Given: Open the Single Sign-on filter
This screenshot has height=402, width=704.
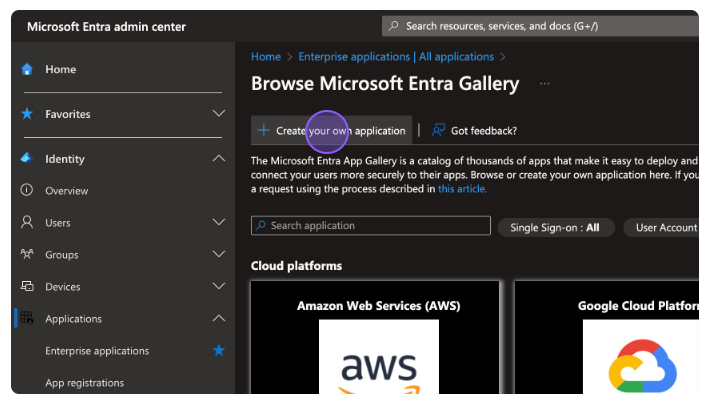Looking at the screenshot, I should [554, 228].
